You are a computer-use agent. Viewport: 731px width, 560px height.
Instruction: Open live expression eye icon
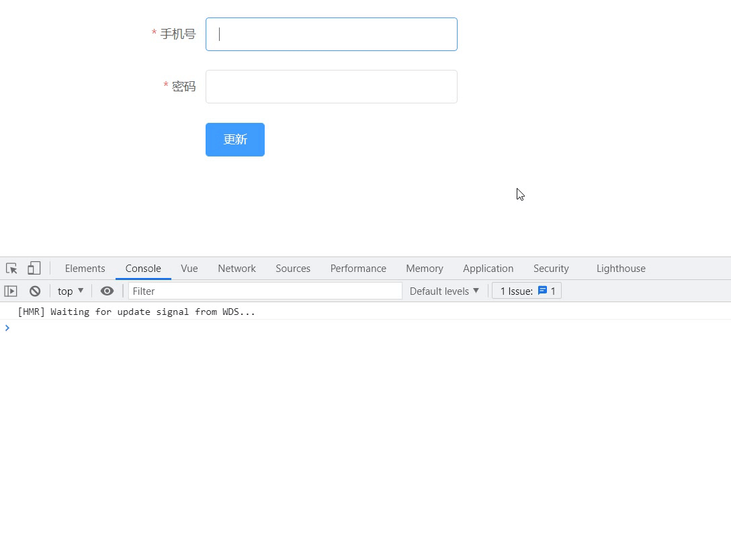pyautogui.click(x=107, y=291)
